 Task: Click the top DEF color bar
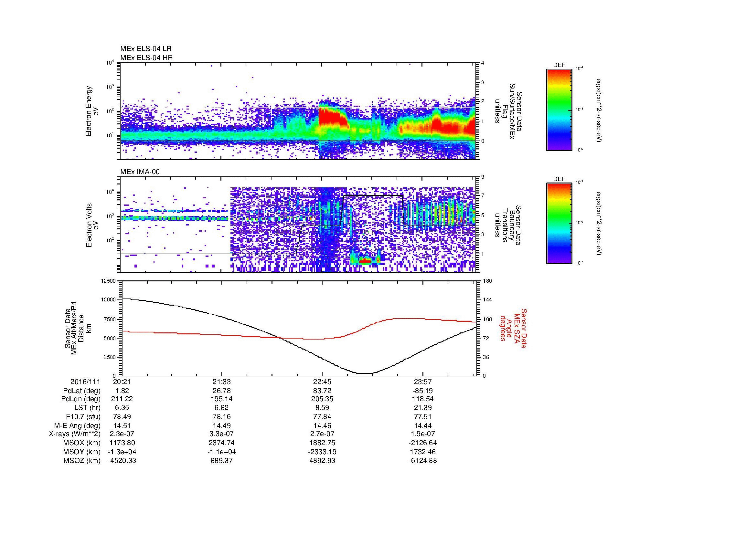pos(559,110)
